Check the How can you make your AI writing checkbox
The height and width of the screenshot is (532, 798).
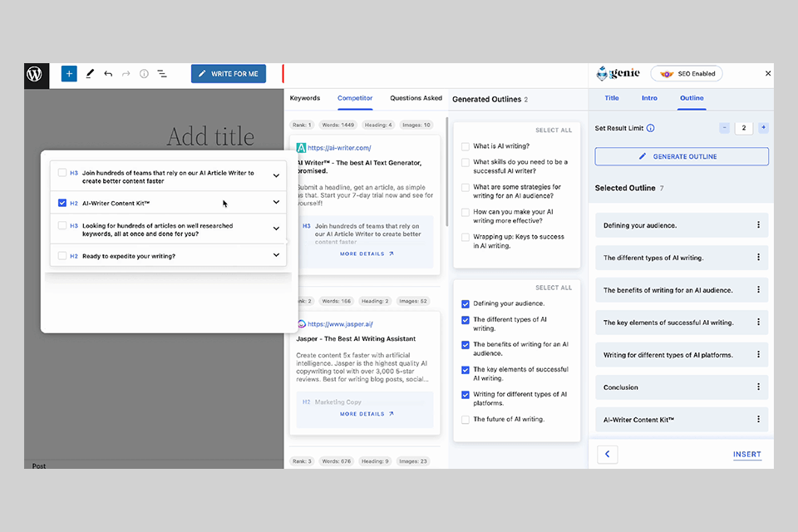(465, 212)
